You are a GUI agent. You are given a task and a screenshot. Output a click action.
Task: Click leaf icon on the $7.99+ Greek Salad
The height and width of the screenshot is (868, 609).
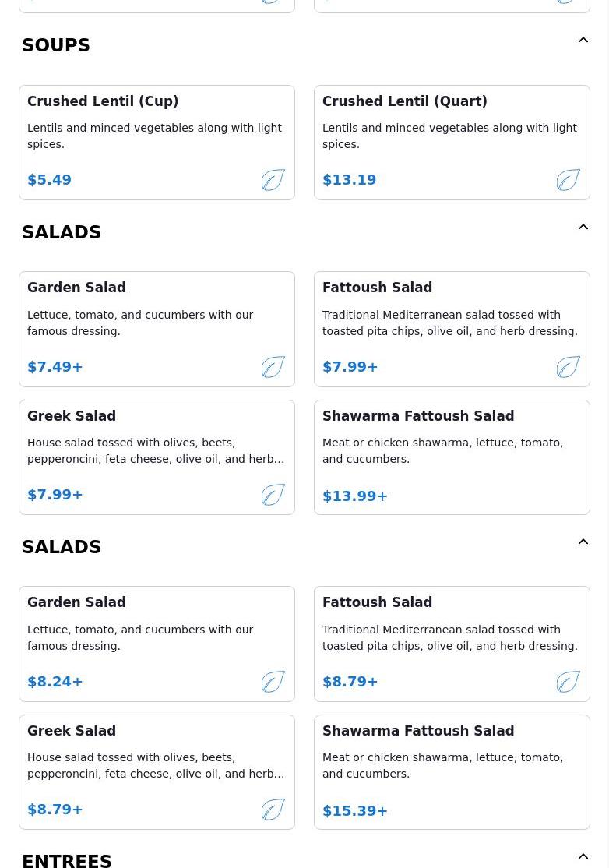[273, 495]
